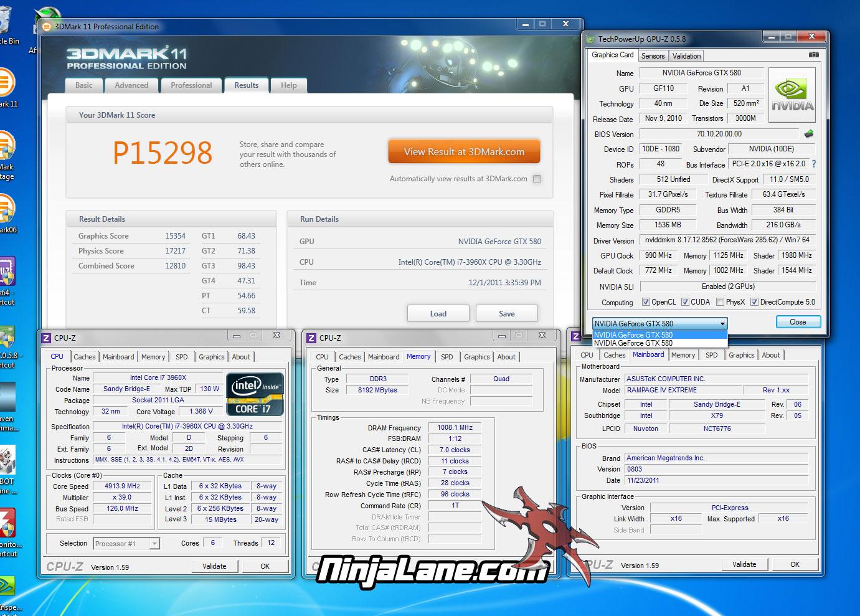Image resolution: width=860 pixels, height=616 pixels.
Task: Select the HWBOT desktop shortcut icon
Action: [7, 470]
